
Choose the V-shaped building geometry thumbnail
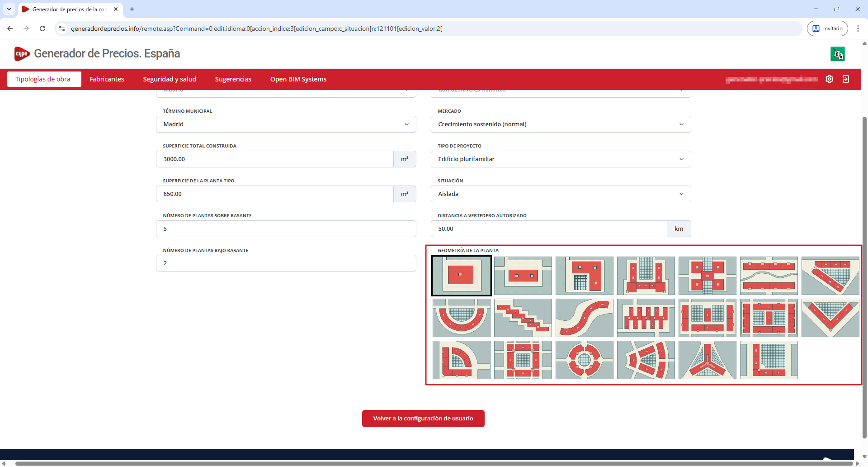pos(830,318)
